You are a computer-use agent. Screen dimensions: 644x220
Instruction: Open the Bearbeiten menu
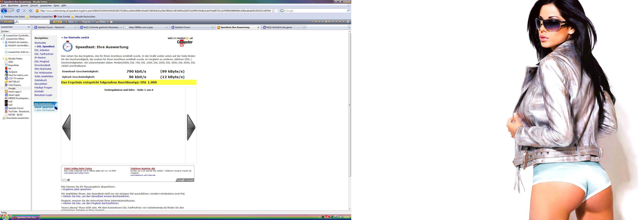13,5
